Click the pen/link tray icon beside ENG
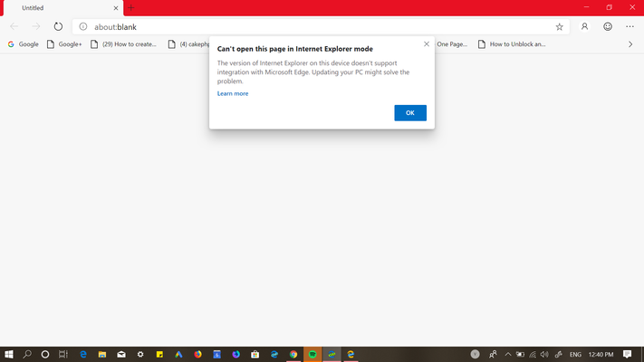The image size is (644, 362). point(559,354)
